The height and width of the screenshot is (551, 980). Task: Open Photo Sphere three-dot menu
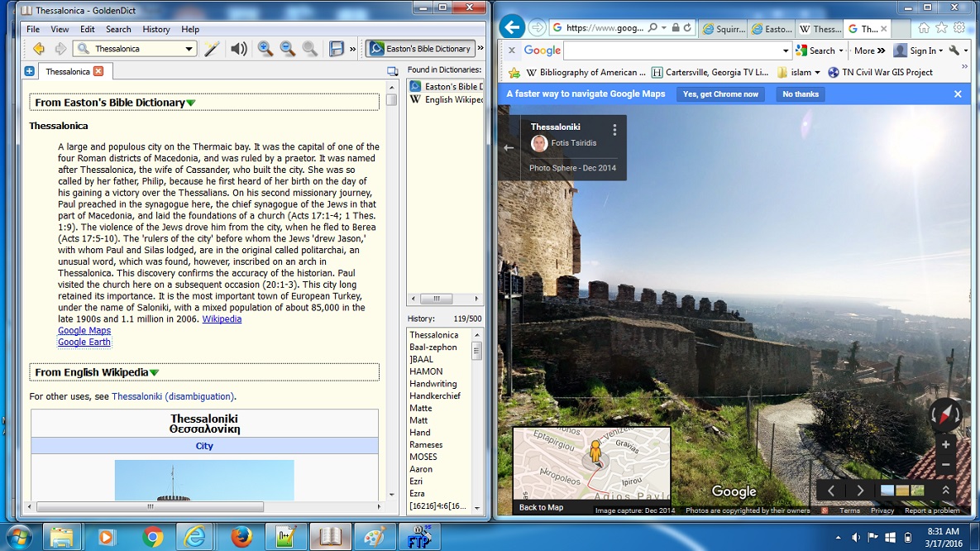click(x=615, y=129)
